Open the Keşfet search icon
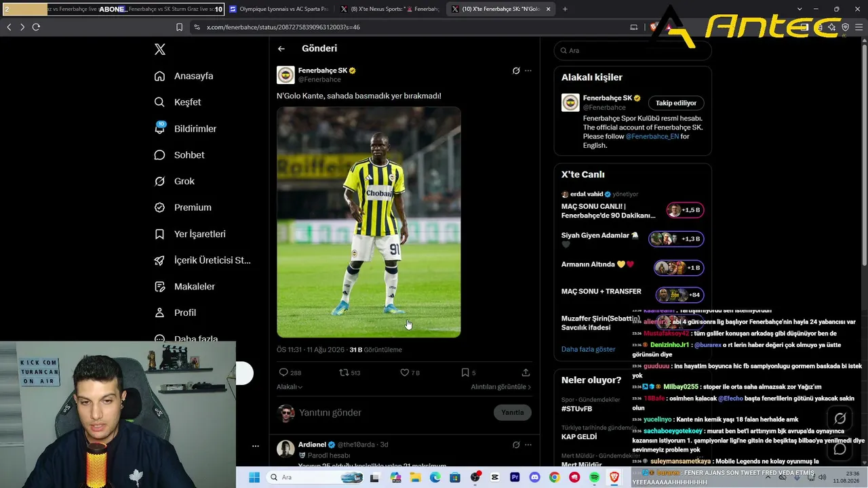Screen dimensions: 868x488 [159, 102]
